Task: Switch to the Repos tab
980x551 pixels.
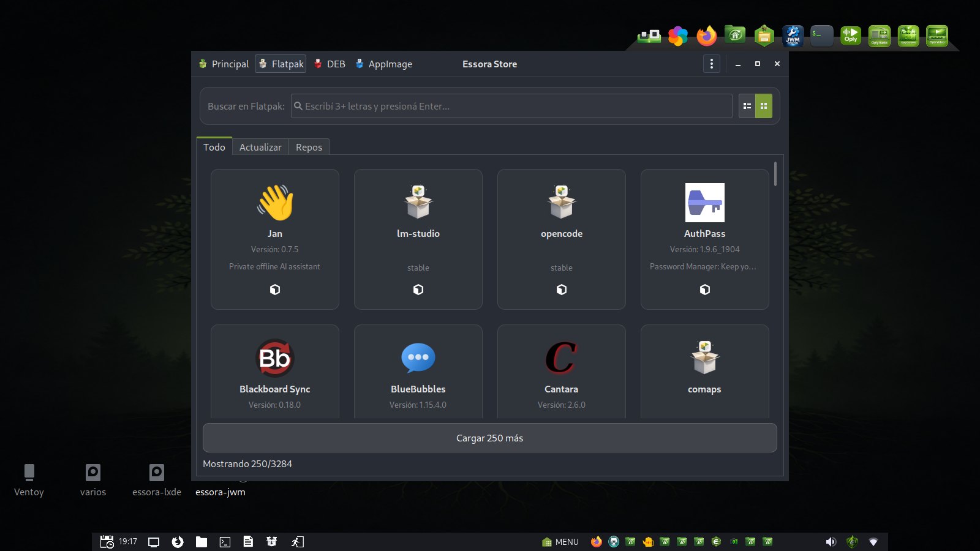Action: (309, 147)
